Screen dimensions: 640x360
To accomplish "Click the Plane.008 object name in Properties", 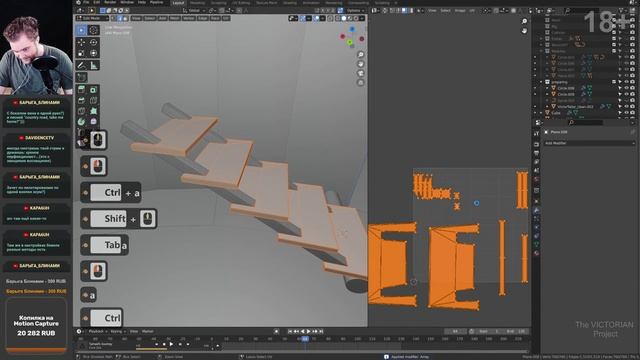I will point(559,132).
